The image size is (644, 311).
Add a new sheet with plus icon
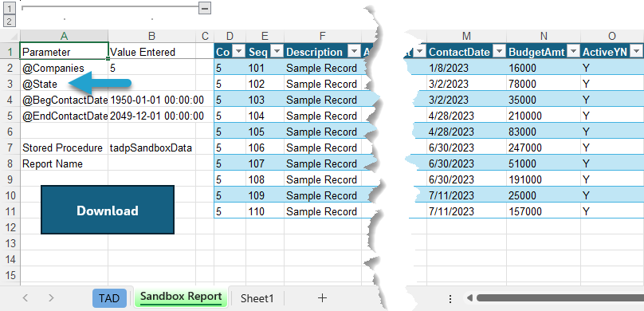click(x=323, y=298)
